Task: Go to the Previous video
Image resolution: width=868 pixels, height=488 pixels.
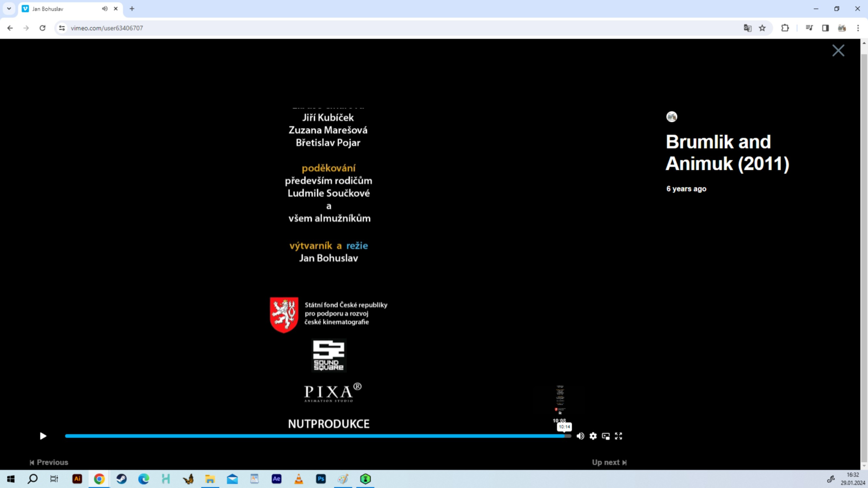Action: point(49,462)
